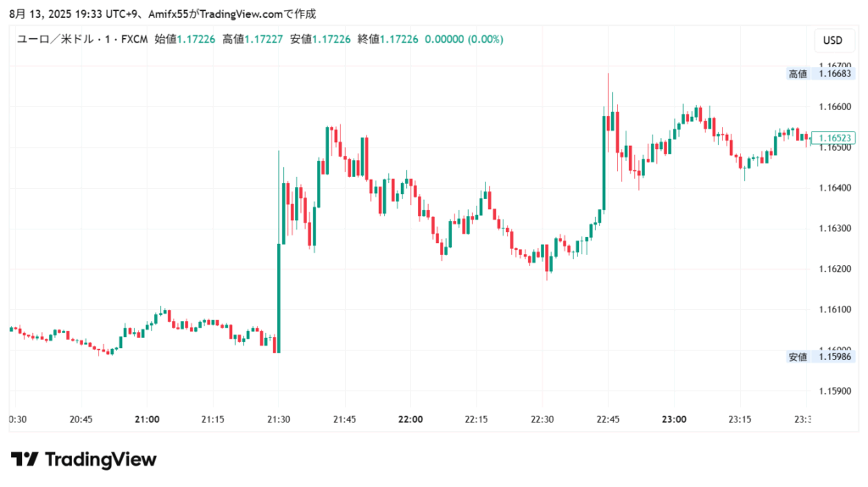Click the ユーロ／米ドル symbol title
Image resolution: width=868 pixels, height=487 pixels.
(x=60, y=39)
